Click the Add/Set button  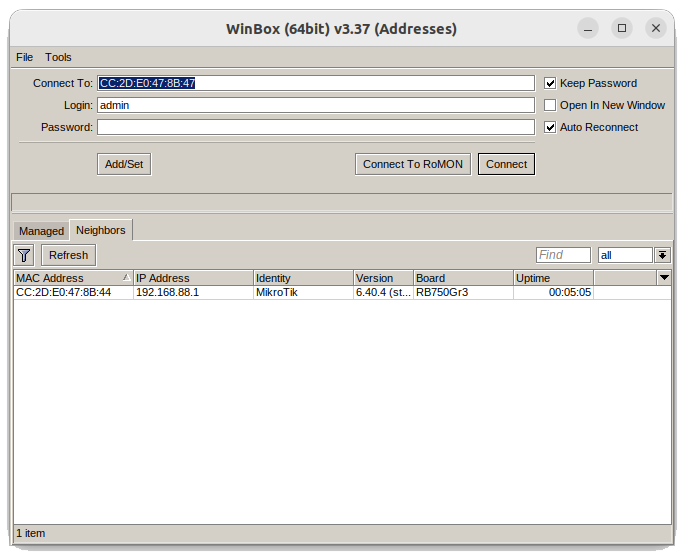pos(124,164)
